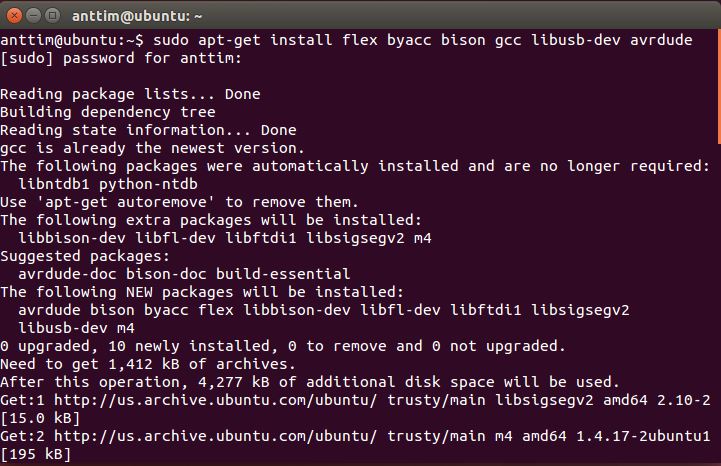This screenshot has height=466, width=721.
Task: Click the '[sudo] password for anttim:' line
Action: pyautogui.click(x=121, y=58)
